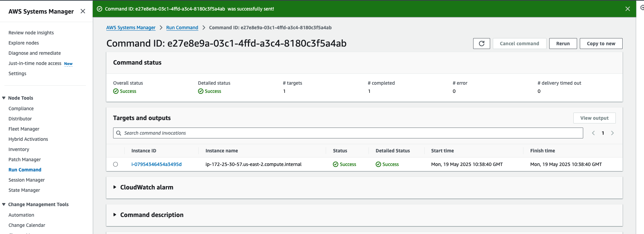The width and height of the screenshot is (644, 234).
Task: Open instance ID link i-07954346454a3495d
Action: click(x=156, y=164)
